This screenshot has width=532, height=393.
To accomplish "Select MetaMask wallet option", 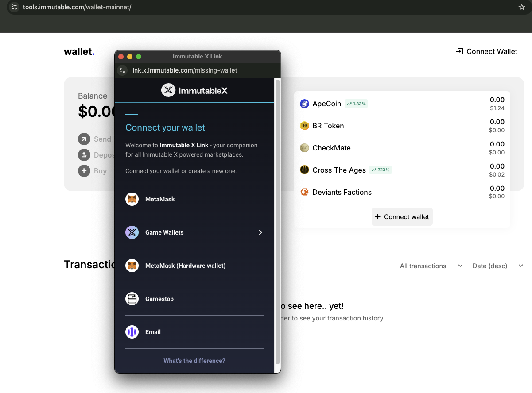I will coord(194,199).
